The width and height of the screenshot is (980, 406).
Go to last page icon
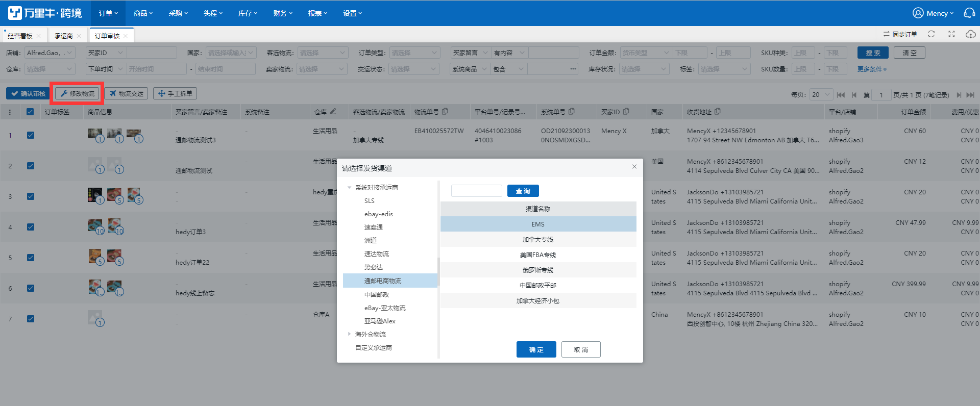click(x=970, y=95)
